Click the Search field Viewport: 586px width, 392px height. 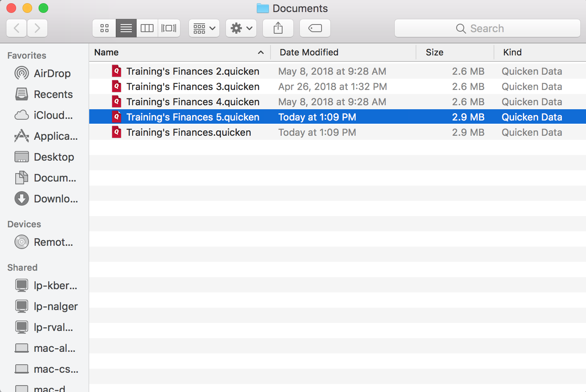[487, 29]
